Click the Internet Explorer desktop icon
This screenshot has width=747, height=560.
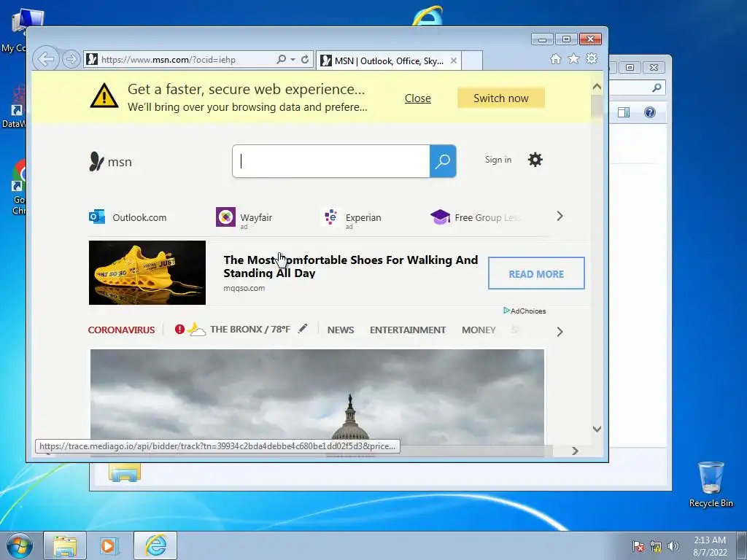coord(427,16)
